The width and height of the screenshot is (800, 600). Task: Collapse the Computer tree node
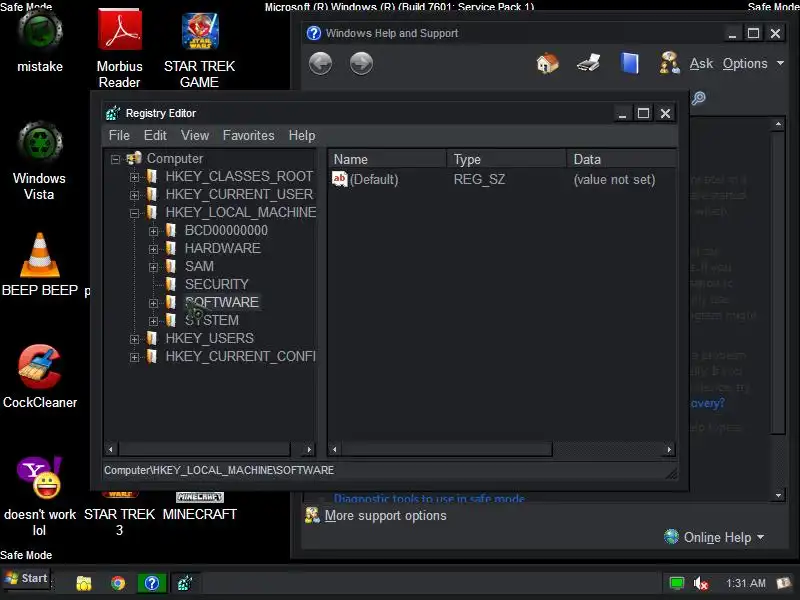115,160
